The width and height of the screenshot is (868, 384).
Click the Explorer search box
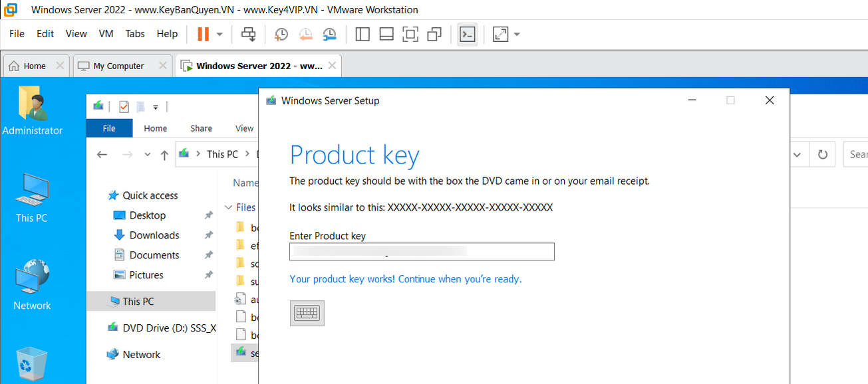[x=856, y=155]
